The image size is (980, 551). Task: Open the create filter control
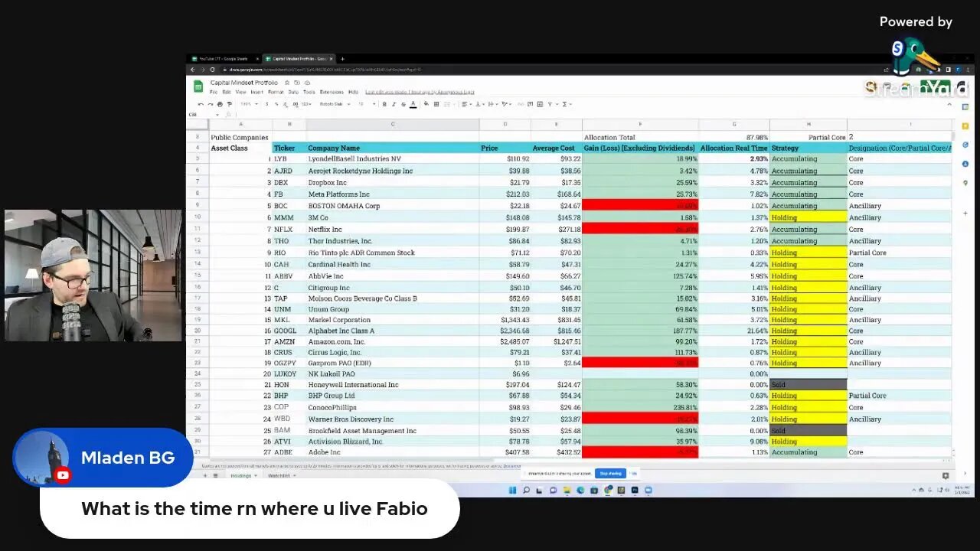click(551, 104)
